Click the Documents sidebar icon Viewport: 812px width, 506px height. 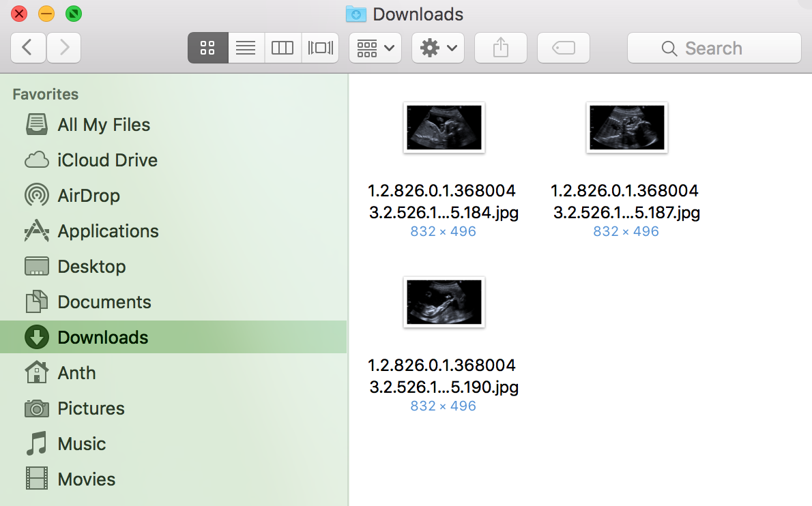coord(37,301)
